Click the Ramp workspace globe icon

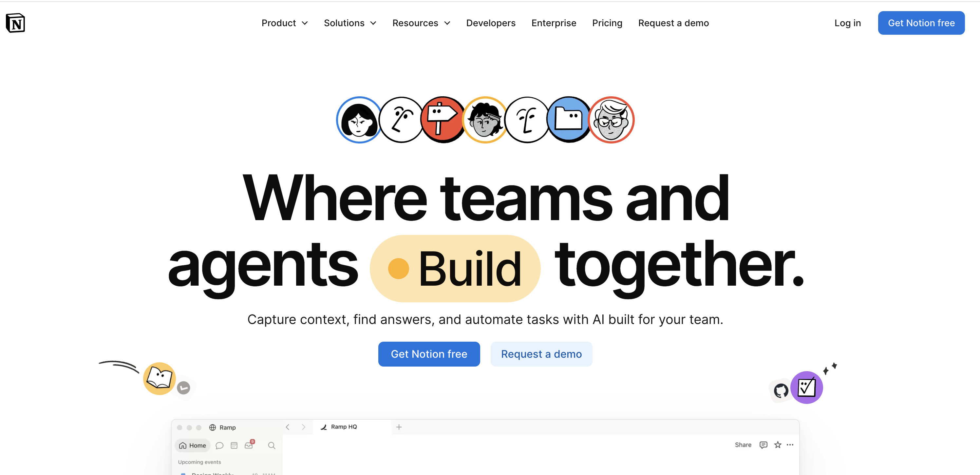coord(213,427)
